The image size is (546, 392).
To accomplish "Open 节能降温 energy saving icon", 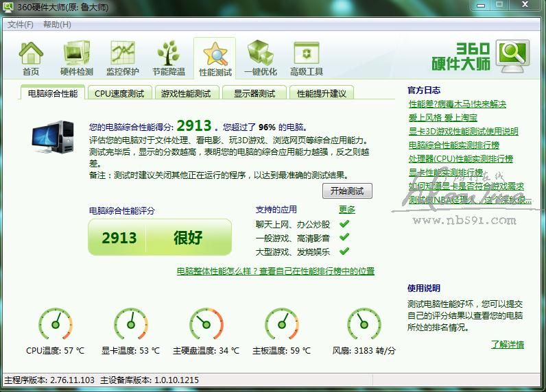I will point(168,58).
